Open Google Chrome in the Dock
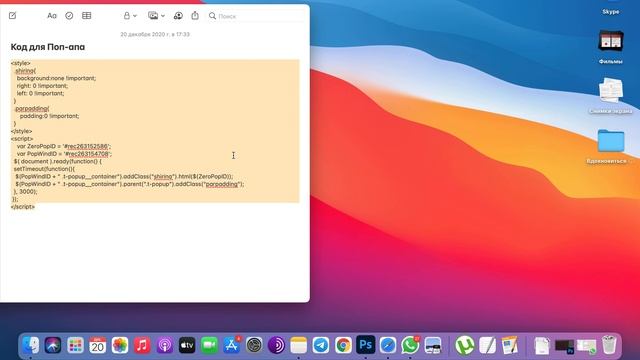Viewport: 640px width, 360px height. 343,345
